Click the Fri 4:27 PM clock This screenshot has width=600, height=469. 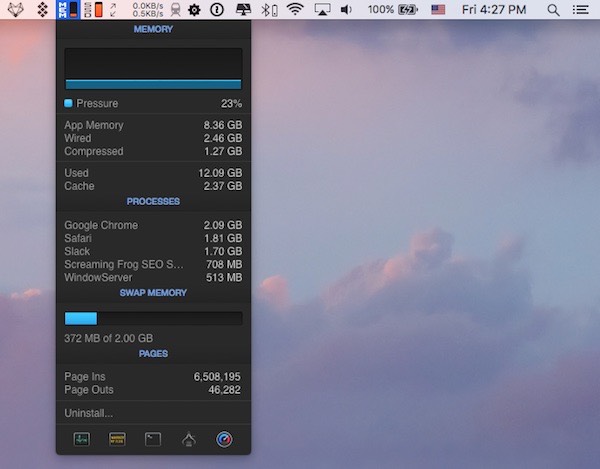494,10
